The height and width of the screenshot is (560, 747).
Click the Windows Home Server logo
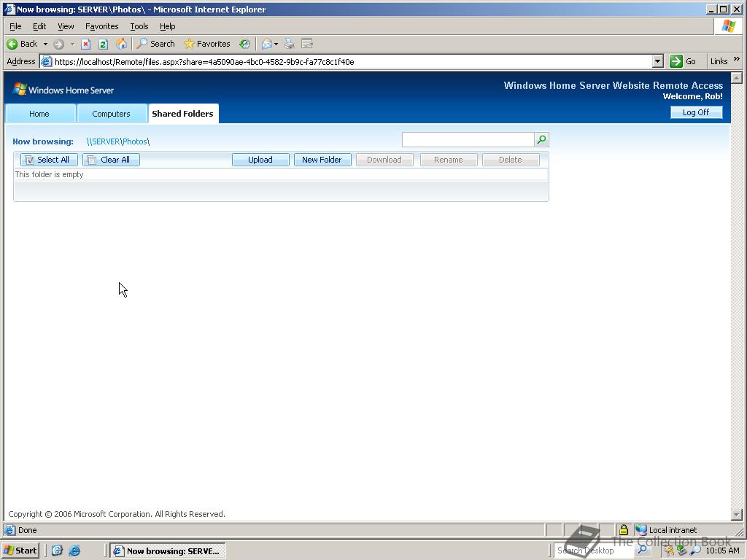(x=63, y=90)
